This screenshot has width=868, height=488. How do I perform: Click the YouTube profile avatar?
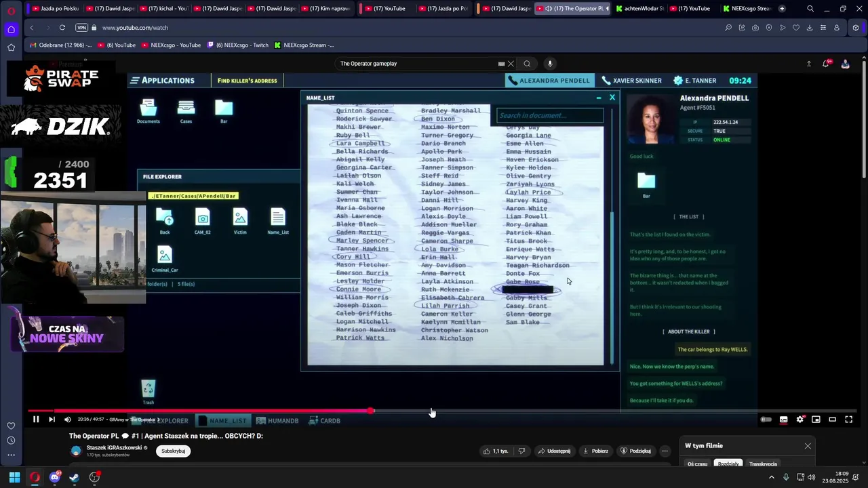845,64
